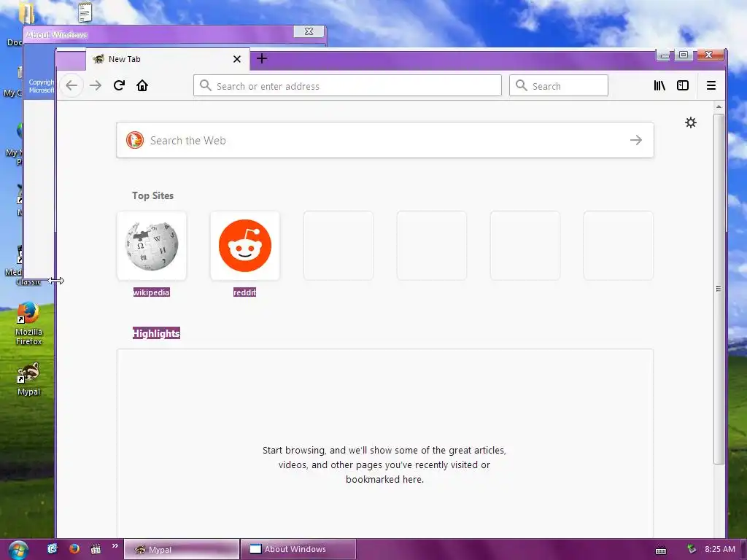Click the reddit label link
The width and height of the screenshot is (747, 560).
click(245, 292)
